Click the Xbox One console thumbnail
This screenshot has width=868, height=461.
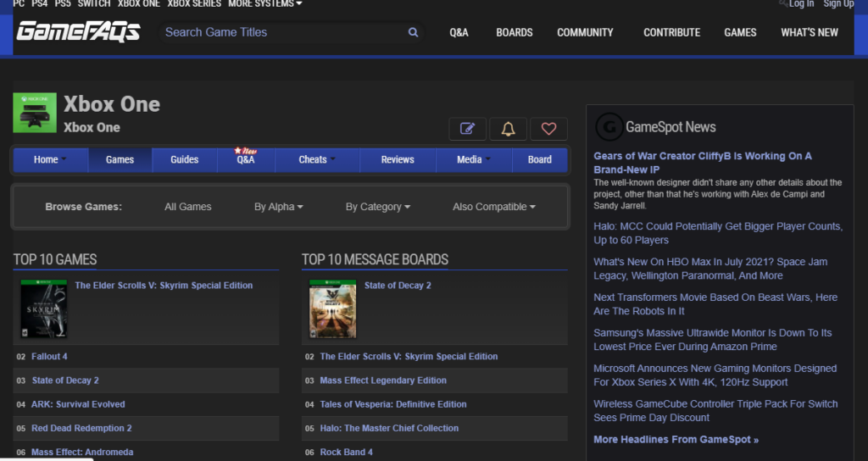pyautogui.click(x=35, y=113)
